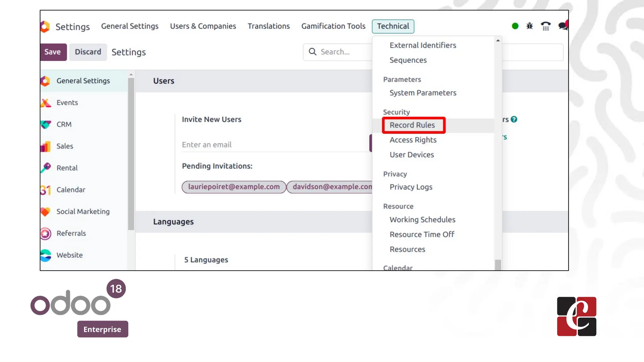The width and height of the screenshot is (644, 362).
Task: Open the Users & Companies dropdown menu
Action: 203,26
